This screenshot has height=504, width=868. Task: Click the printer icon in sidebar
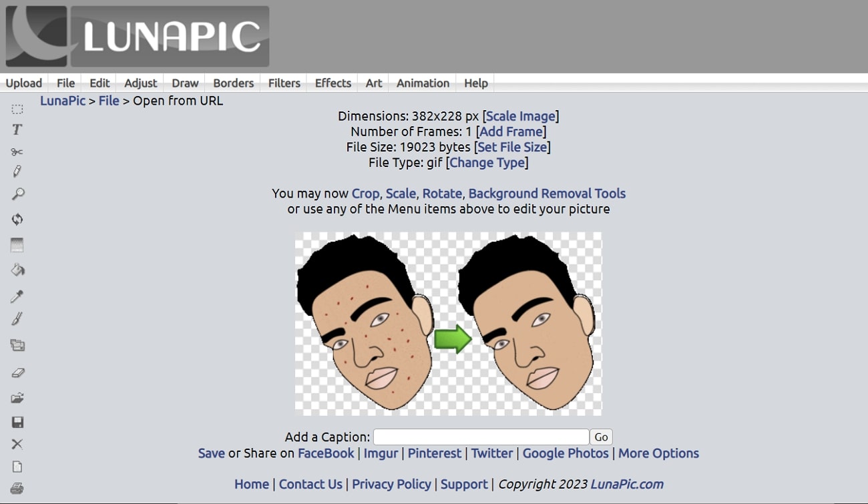pos(17,488)
